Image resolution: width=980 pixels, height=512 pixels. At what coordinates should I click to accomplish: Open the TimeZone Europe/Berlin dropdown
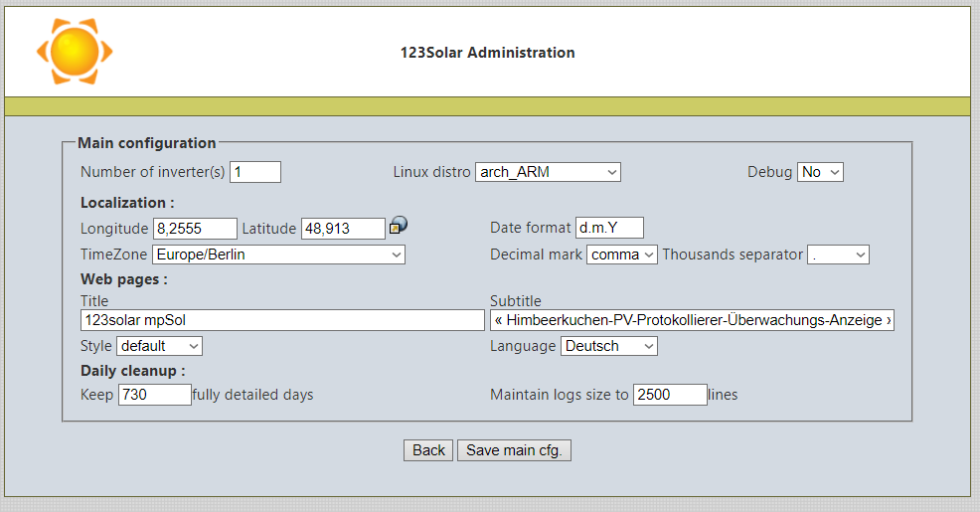(x=278, y=255)
